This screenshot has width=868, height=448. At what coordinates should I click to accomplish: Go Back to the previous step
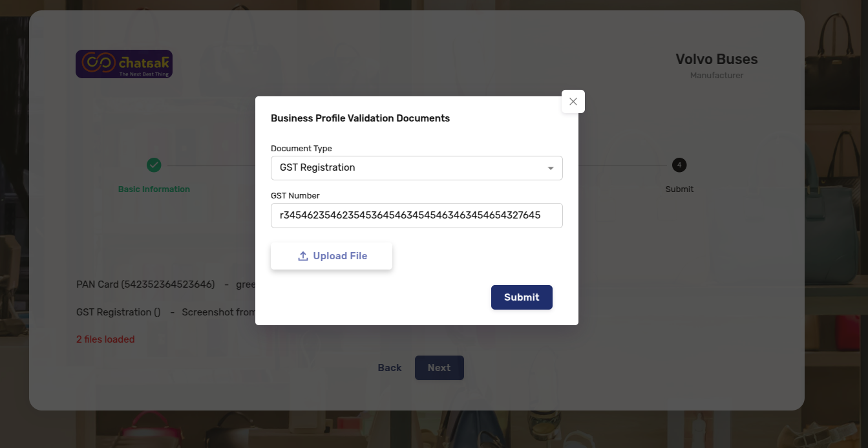[390, 368]
